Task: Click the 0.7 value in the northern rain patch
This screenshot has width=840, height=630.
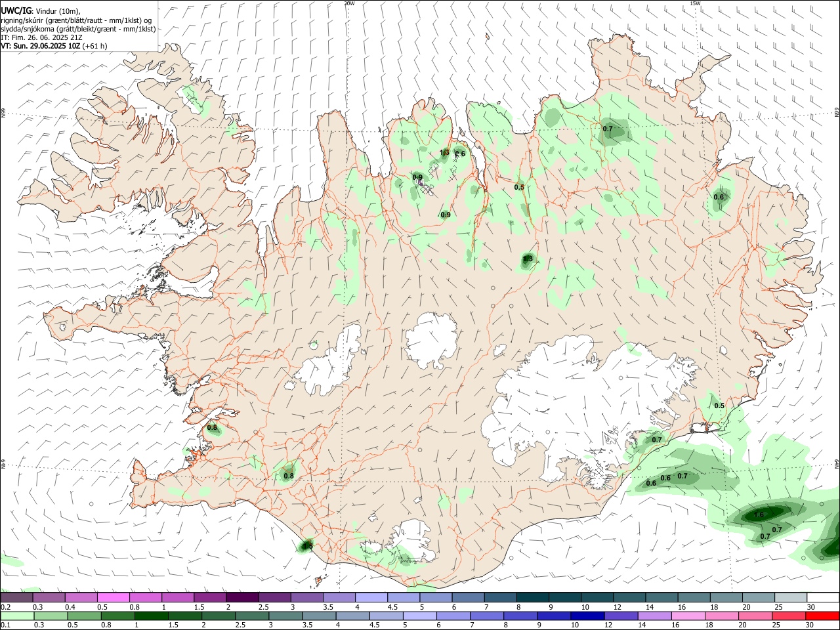Action: (x=608, y=129)
